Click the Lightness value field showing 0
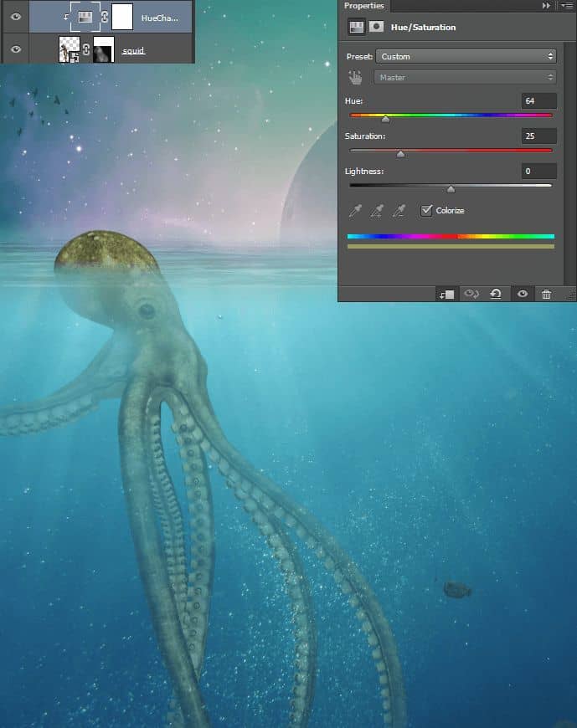 click(539, 171)
